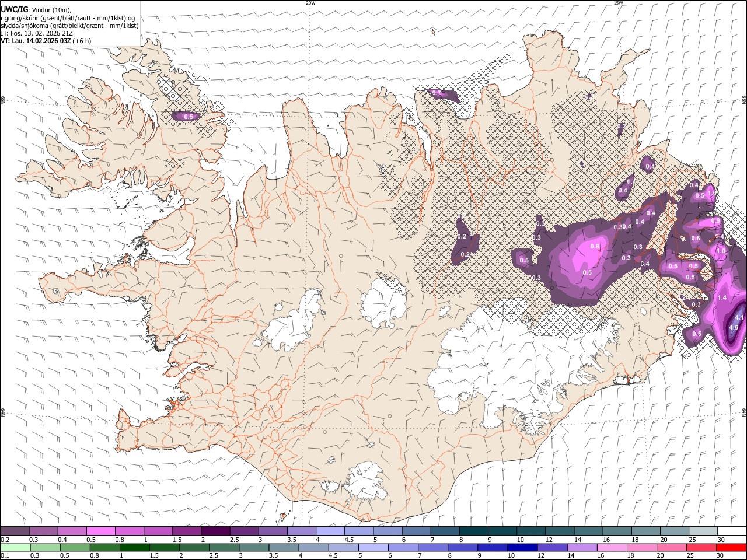
Task: Click the 'slydda/snjókoma' legend description line
Action: pos(69,26)
